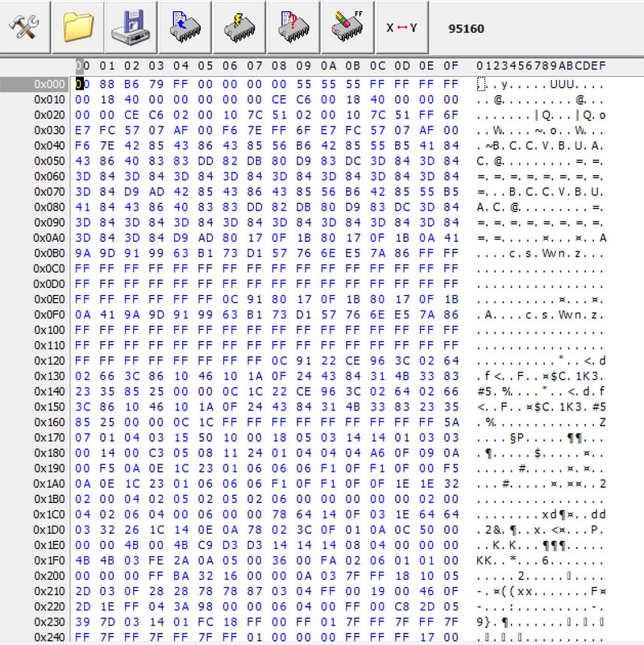Select byte B6 in row 0x000
Image resolution: width=644 pixels, height=645 pixels.
pos(131,85)
